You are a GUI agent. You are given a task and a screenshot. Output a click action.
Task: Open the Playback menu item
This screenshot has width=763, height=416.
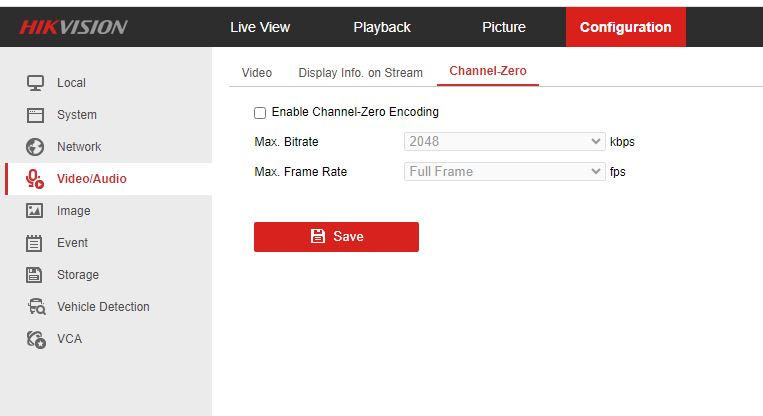(382, 27)
